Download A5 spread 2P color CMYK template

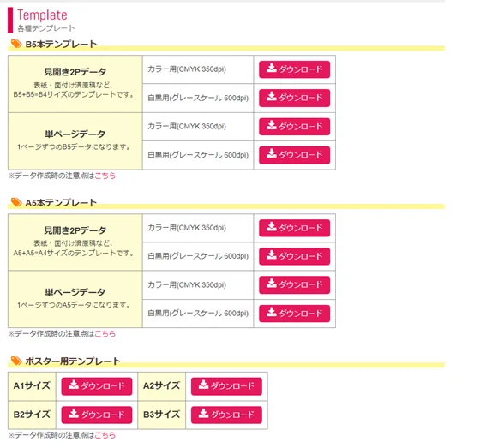294,228
